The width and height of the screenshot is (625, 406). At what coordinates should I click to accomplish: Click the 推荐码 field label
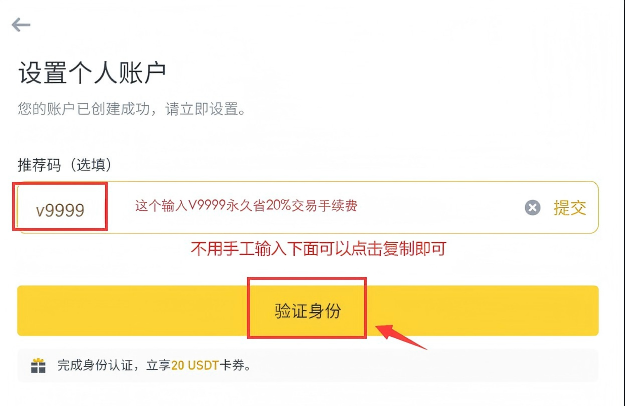pos(39,165)
